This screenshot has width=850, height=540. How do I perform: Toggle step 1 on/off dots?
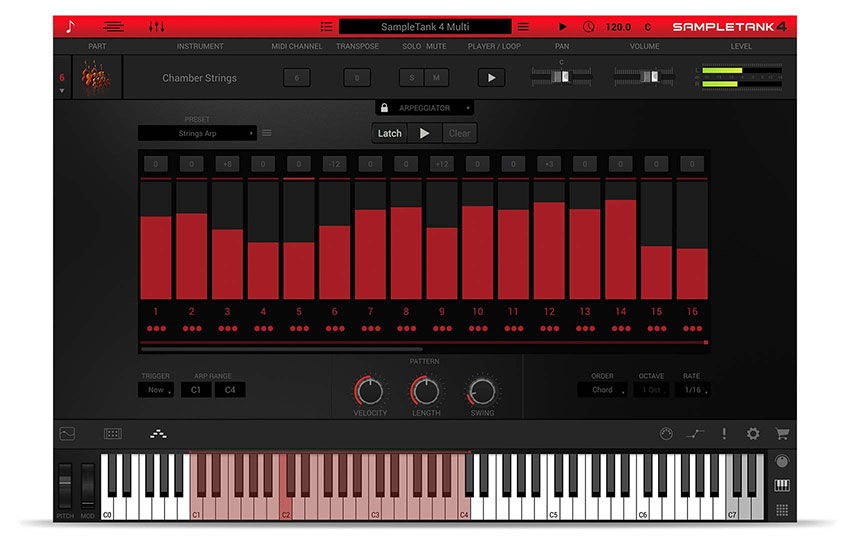click(156, 329)
